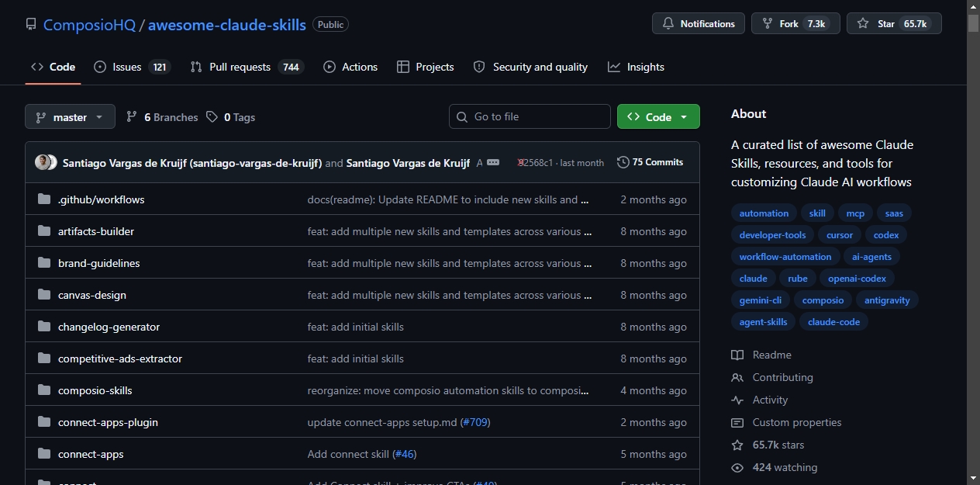The image size is (980, 485).
Task: Open the 'reorganize: move composio automation' commit
Action: 448,390
